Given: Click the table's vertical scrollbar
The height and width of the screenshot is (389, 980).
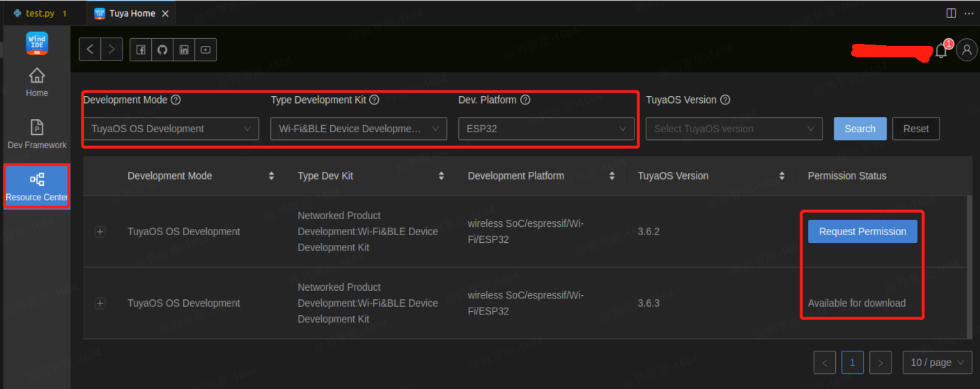Looking at the screenshot, I should [x=970, y=267].
